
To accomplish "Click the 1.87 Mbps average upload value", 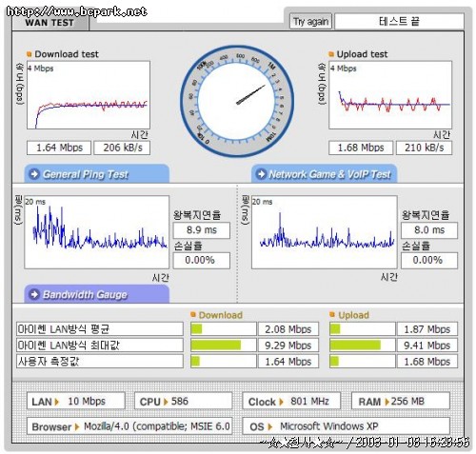I will [x=427, y=329].
